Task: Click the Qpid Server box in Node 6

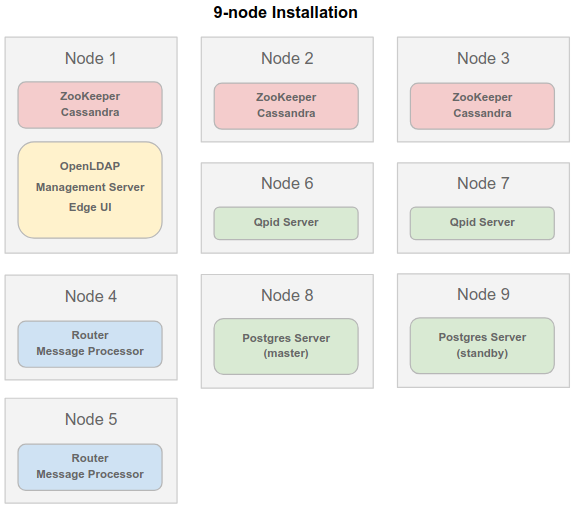Action: (x=286, y=223)
